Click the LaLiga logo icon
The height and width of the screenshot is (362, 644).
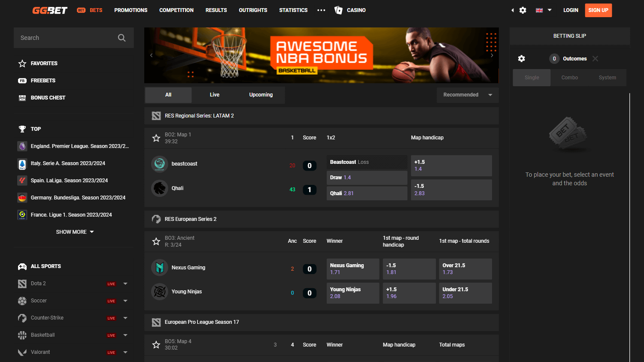[x=22, y=181]
